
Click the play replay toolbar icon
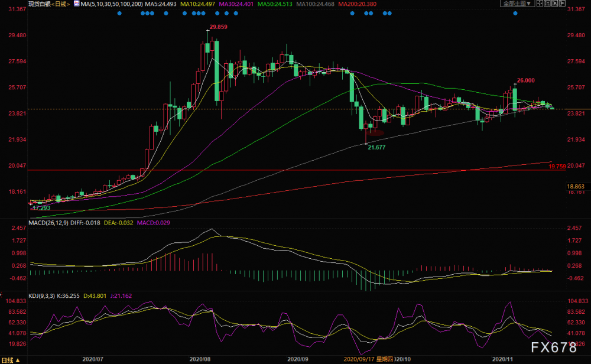[x=555, y=4]
